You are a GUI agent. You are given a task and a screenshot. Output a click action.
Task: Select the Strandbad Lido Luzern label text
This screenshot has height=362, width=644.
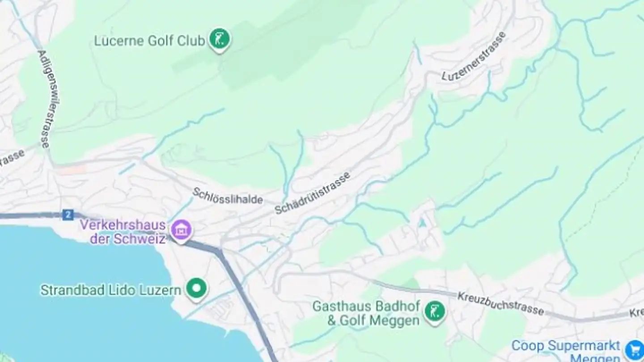[x=111, y=290]
